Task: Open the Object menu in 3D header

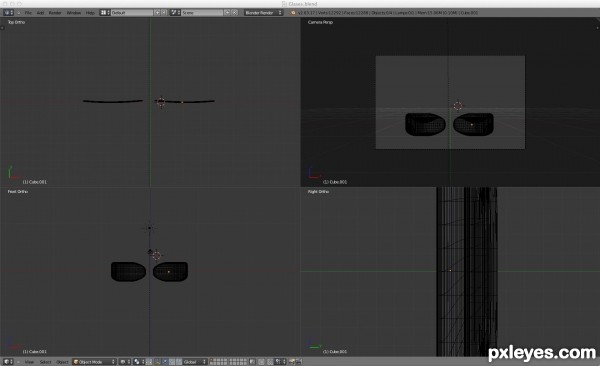Action: click(x=62, y=361)
